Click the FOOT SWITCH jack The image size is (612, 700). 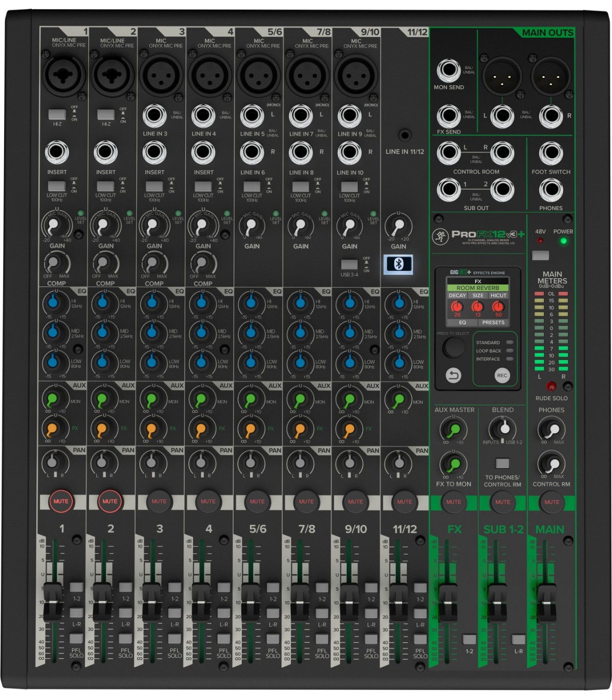pyautogui.click(x=551, y=153)
